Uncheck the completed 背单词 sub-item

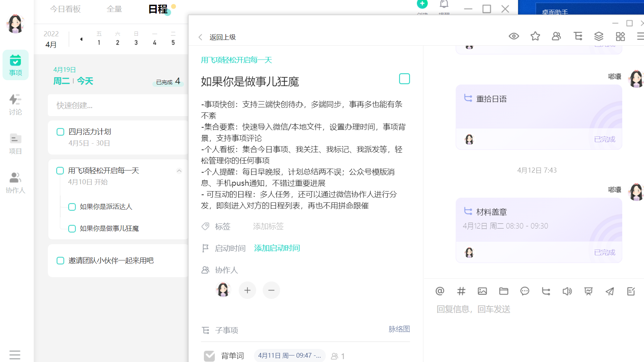tap(209, 356)
